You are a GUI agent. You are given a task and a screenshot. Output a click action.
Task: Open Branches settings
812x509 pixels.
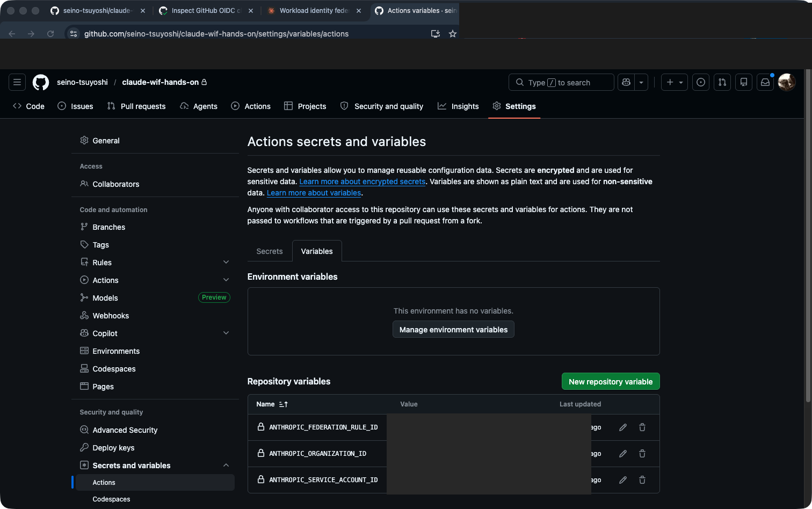coord(155,227)
